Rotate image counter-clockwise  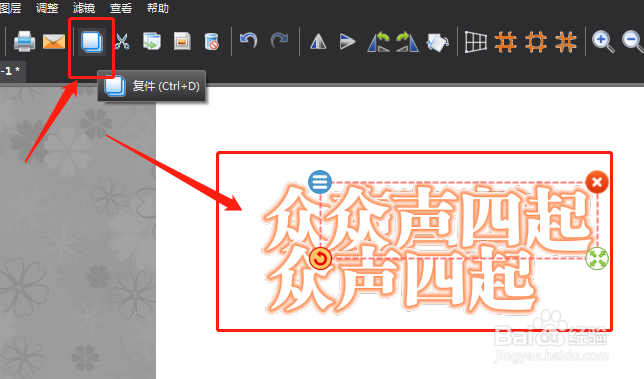pyautogui.click(x=379, y=42)
